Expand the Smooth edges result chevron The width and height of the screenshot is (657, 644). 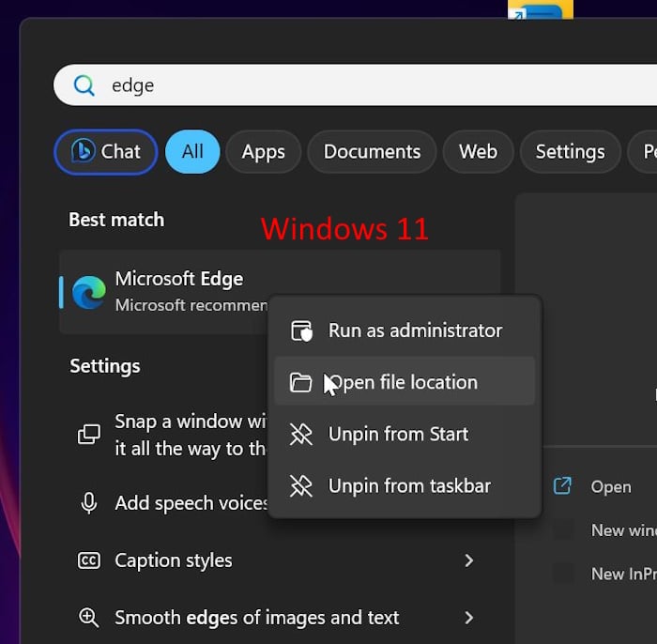(469, 618)
